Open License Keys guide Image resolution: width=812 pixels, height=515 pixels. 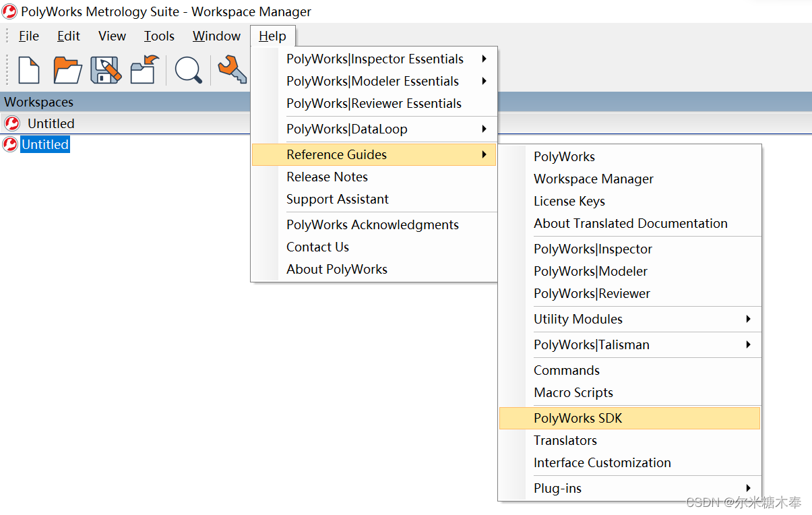(x=629, y=202)
